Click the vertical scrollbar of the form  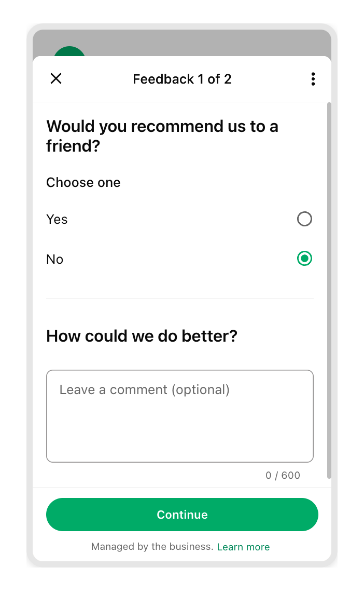click(329, 291)
